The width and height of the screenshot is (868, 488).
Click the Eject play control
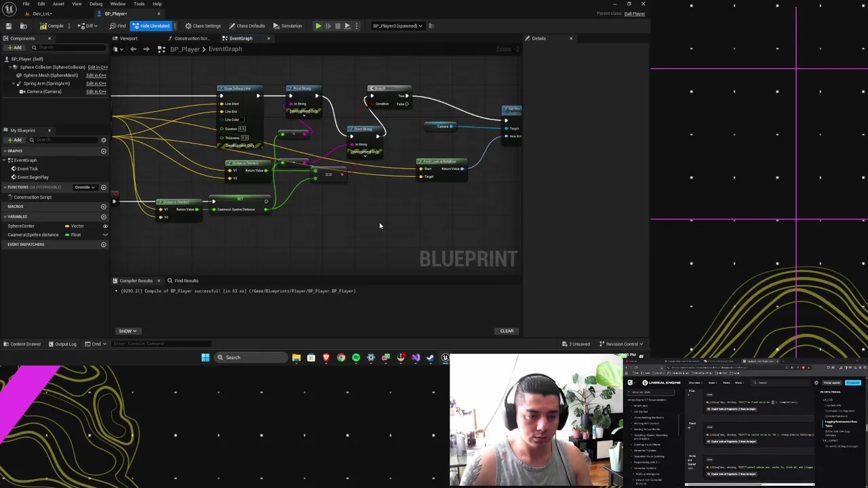point(347,26)
